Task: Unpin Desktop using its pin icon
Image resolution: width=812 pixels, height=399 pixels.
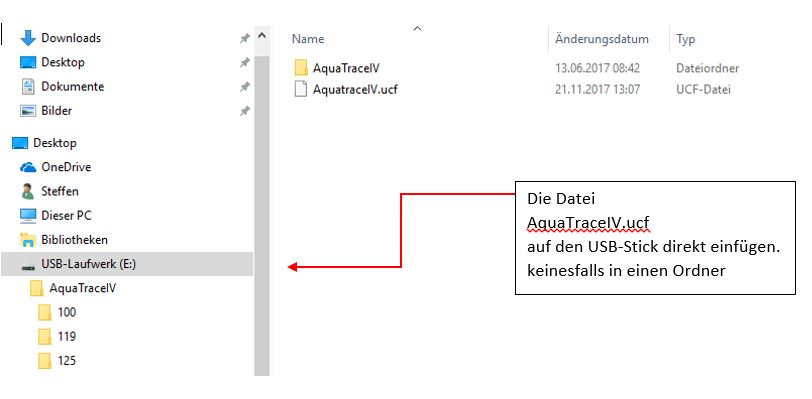Action: tap(244, 63)
